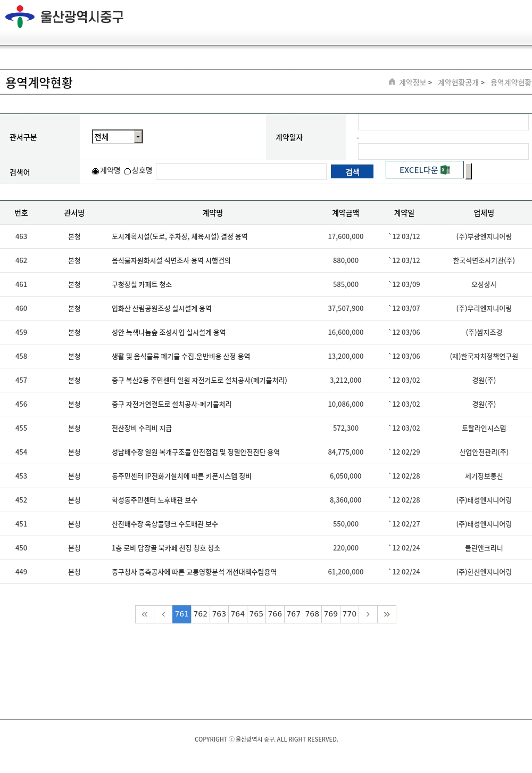
Task: Click the start date field for 계약일자
Action: click(x=443, y=122)
